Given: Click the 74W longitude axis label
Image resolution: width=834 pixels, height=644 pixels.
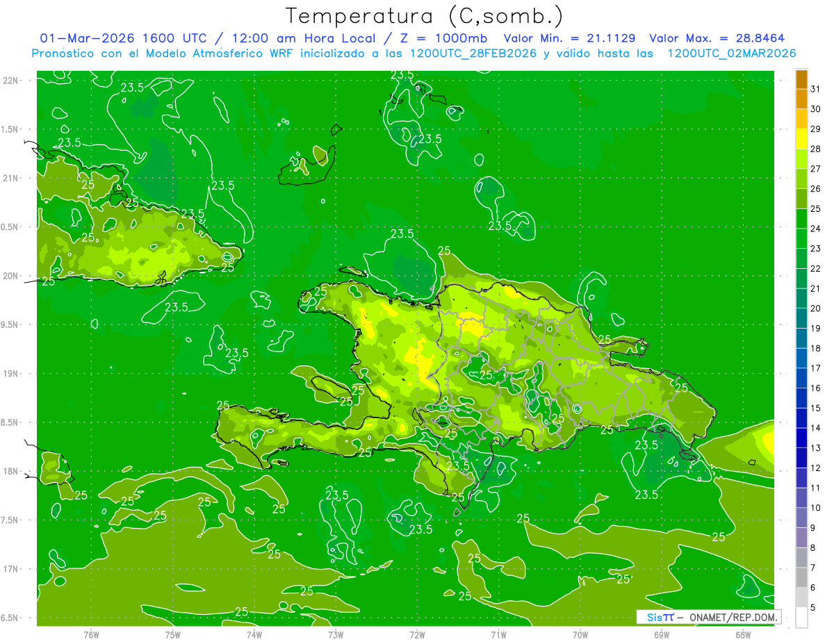Looking at the screenshot, I should click(254, 634).
